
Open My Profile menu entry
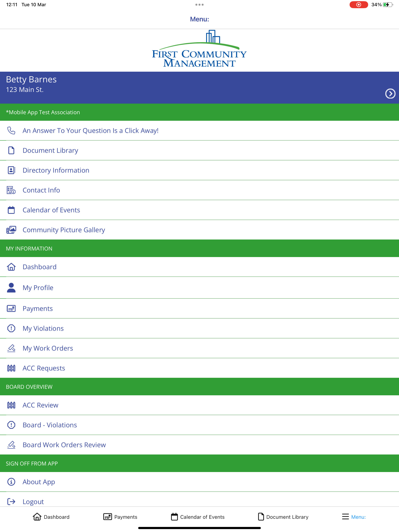[x=199, y=288]
